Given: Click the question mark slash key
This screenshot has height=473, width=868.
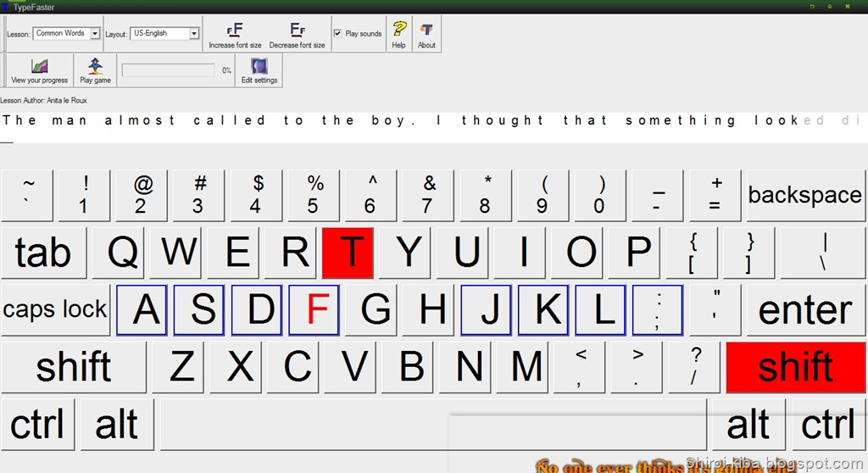Looking at the screenshot, I should (695, 367).
